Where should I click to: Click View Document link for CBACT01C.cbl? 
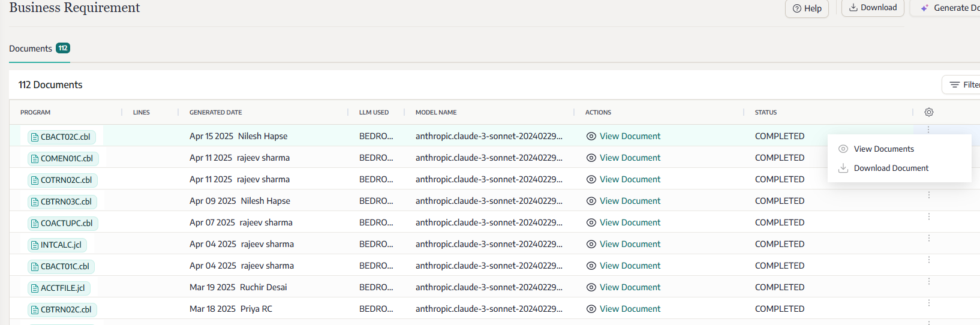click(623, 266)
